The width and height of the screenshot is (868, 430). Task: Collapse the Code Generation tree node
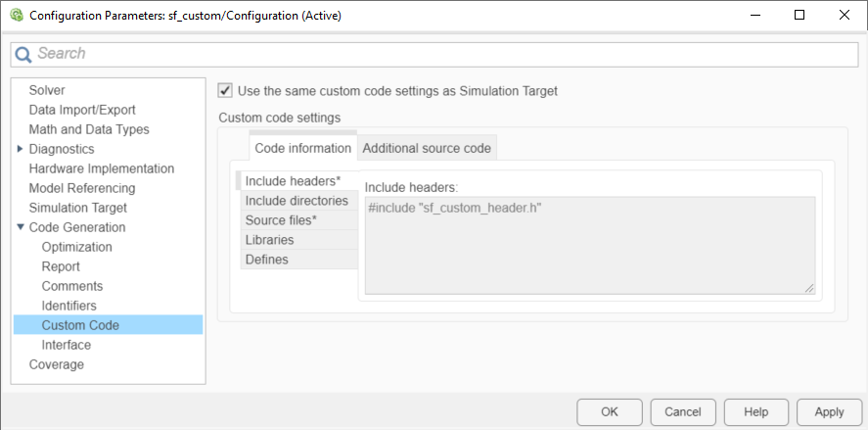21,227
